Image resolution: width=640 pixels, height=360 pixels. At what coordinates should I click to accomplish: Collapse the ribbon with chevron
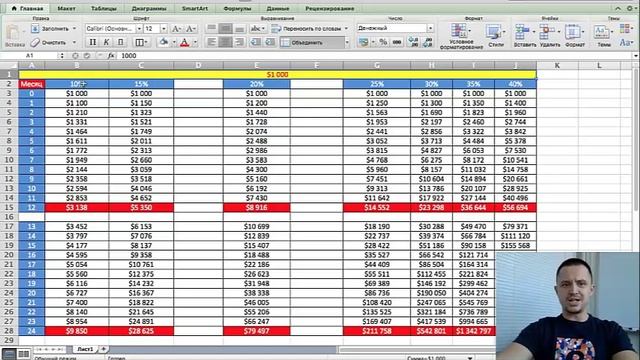tap(618, 9)
